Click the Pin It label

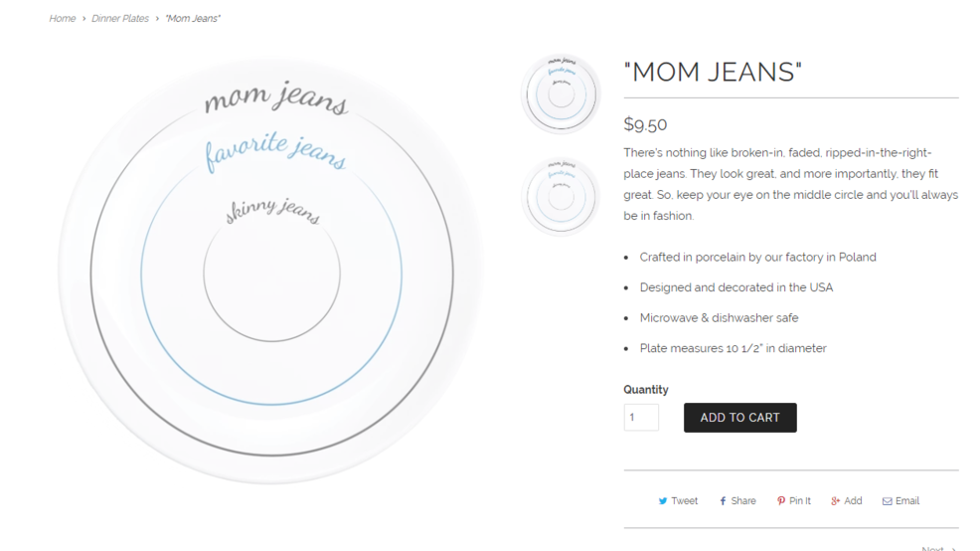pos(800,501)
